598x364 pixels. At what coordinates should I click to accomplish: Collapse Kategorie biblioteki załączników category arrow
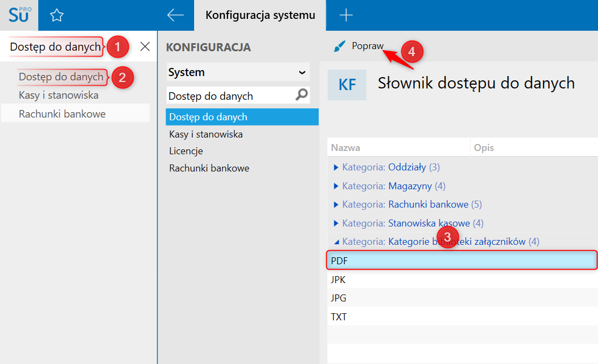tap(336, 242)
